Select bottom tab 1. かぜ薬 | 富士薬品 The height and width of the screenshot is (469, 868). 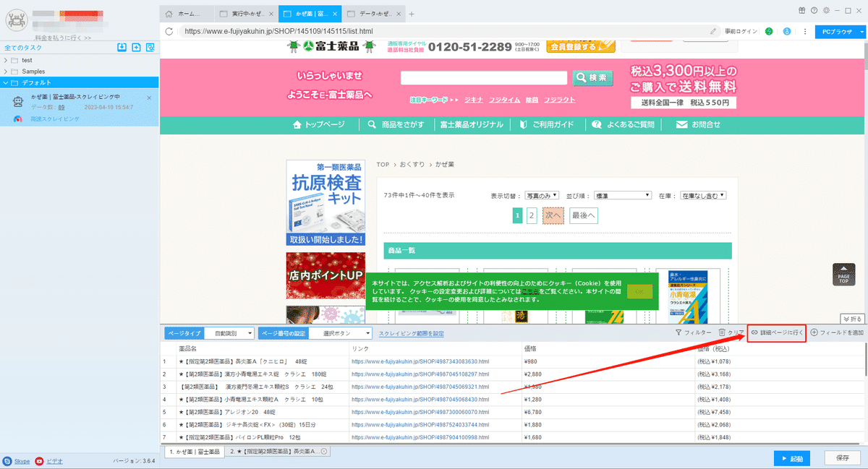(x=194, y=452)
